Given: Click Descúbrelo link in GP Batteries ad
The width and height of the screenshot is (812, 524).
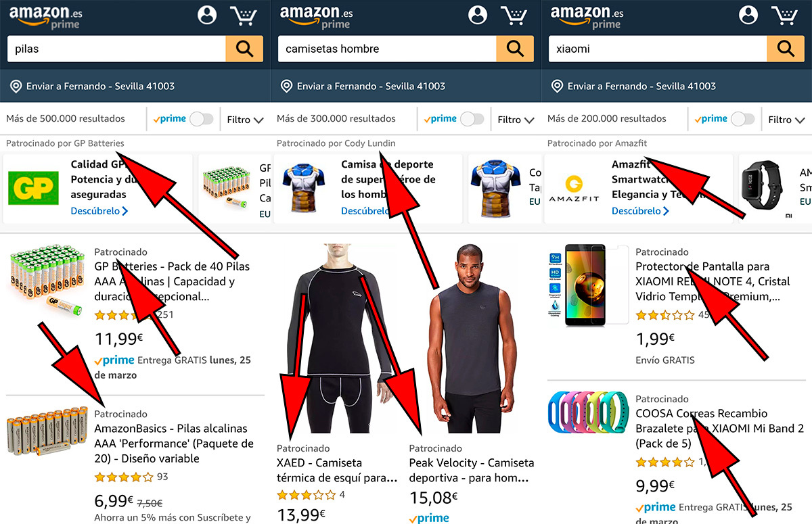Looking at the screenshot, I should [99, 211].
